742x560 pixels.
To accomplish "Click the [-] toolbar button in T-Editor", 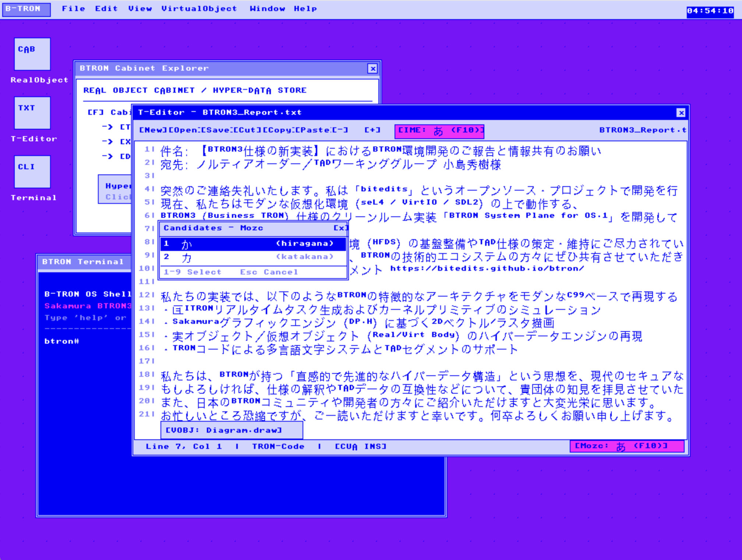I will 340,130.
